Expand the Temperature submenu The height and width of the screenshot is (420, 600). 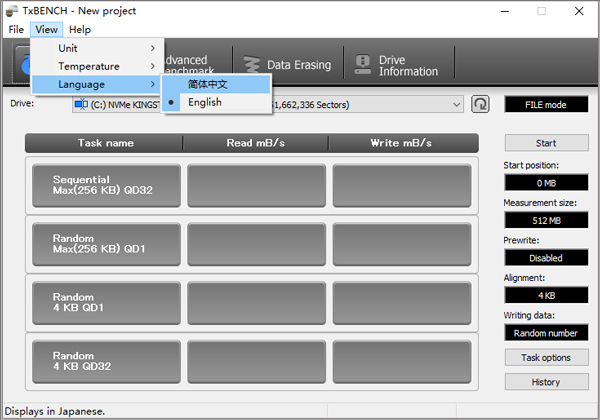coord(96,66)
